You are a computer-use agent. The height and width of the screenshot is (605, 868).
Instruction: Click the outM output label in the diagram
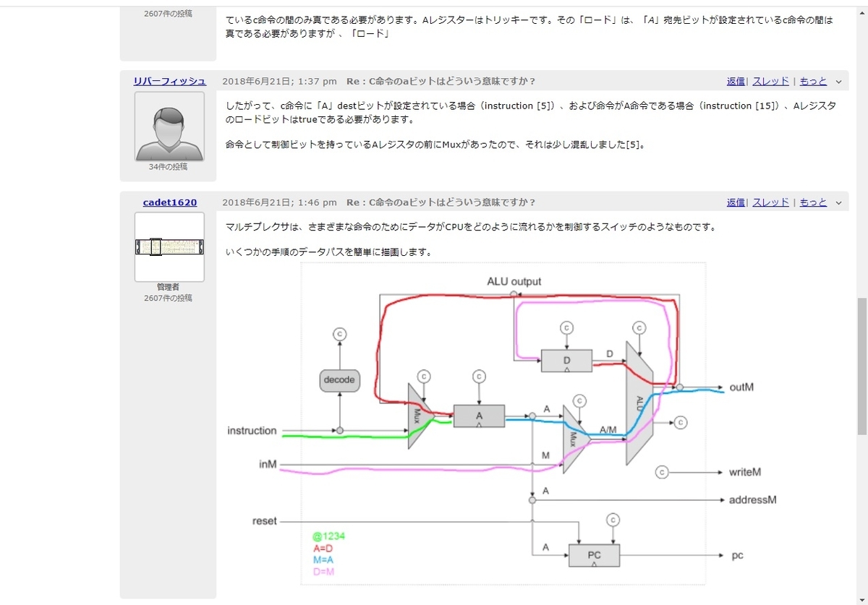click(x=741, y=387)
